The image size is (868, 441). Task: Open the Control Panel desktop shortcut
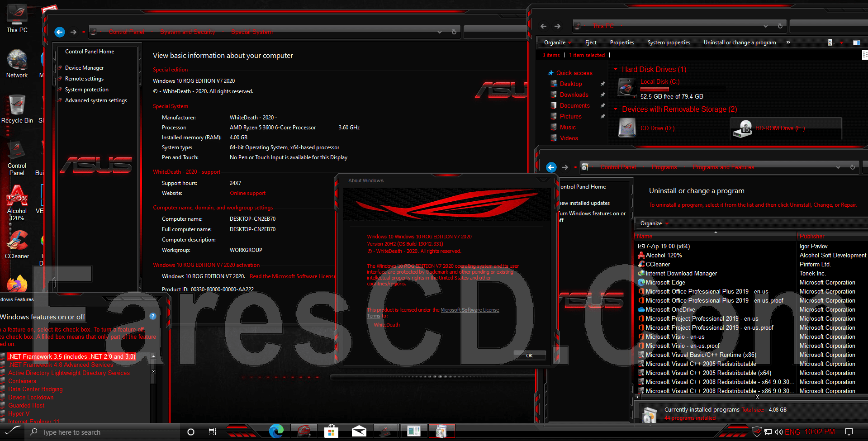(x=17, y=157)
